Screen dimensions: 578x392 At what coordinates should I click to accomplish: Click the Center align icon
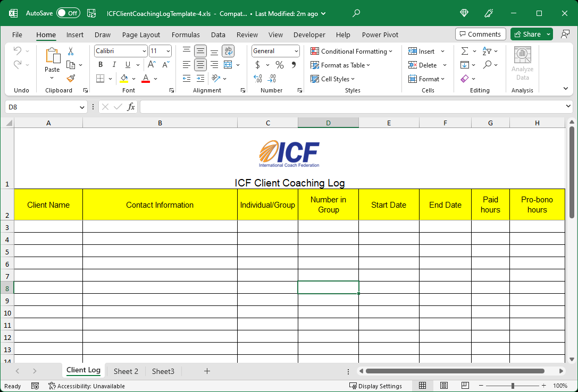(200, 65)
